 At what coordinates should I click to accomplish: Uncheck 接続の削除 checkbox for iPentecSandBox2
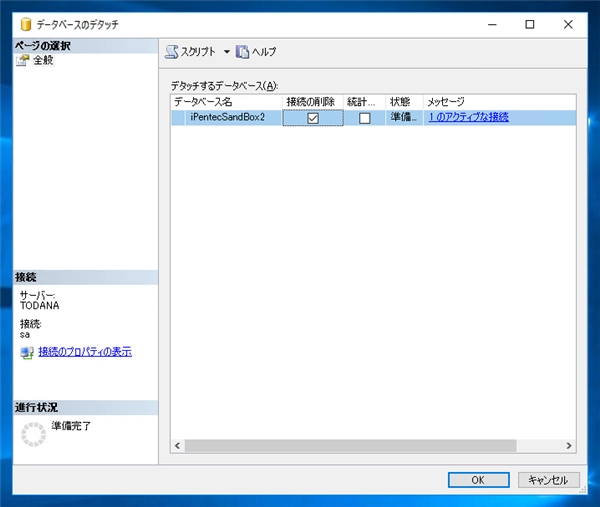click(313, 118)
